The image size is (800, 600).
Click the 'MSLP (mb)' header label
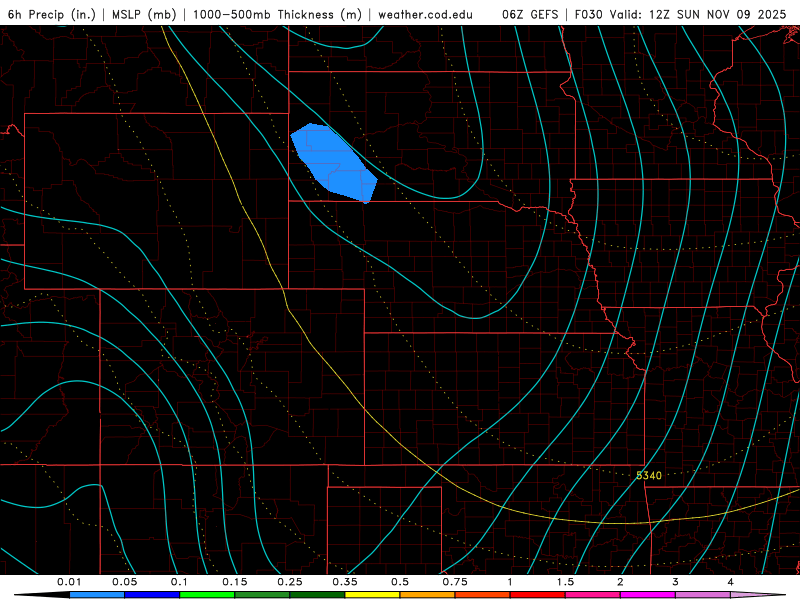tap(144, 14)
